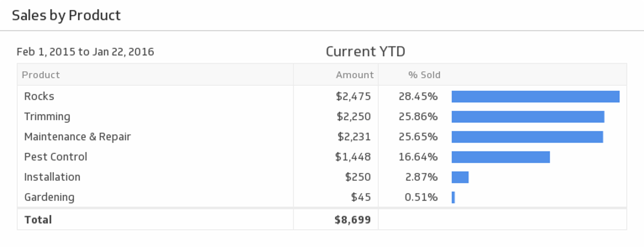Select the Total row label
Viewport: 644px width, 247px height.
click(38, 220)
